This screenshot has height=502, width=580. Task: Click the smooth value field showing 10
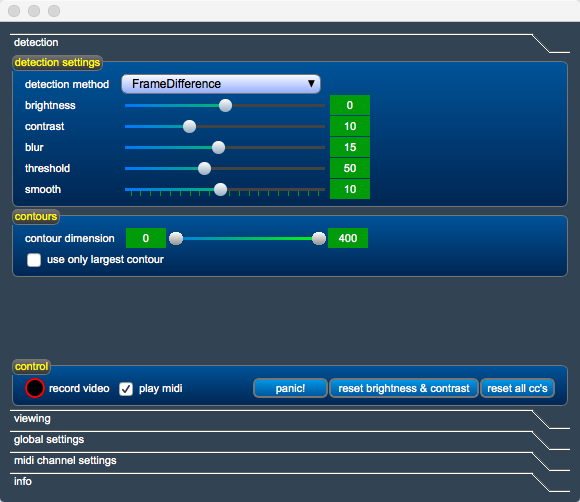pyautogui.click(x=350, y=189)
